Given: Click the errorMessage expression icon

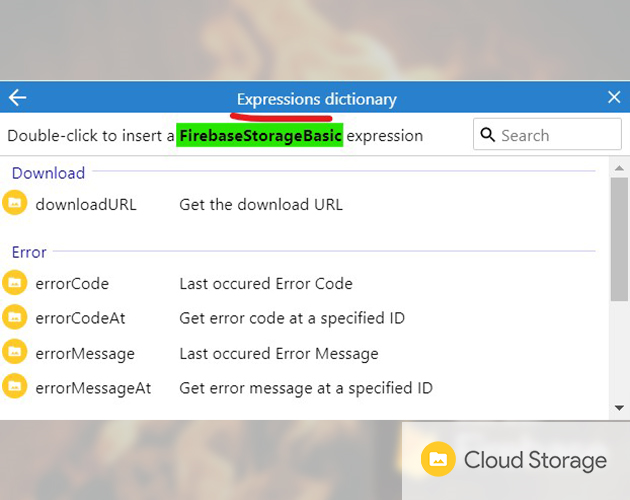Looking at the screenshot, I should click(x=14, y=353).
